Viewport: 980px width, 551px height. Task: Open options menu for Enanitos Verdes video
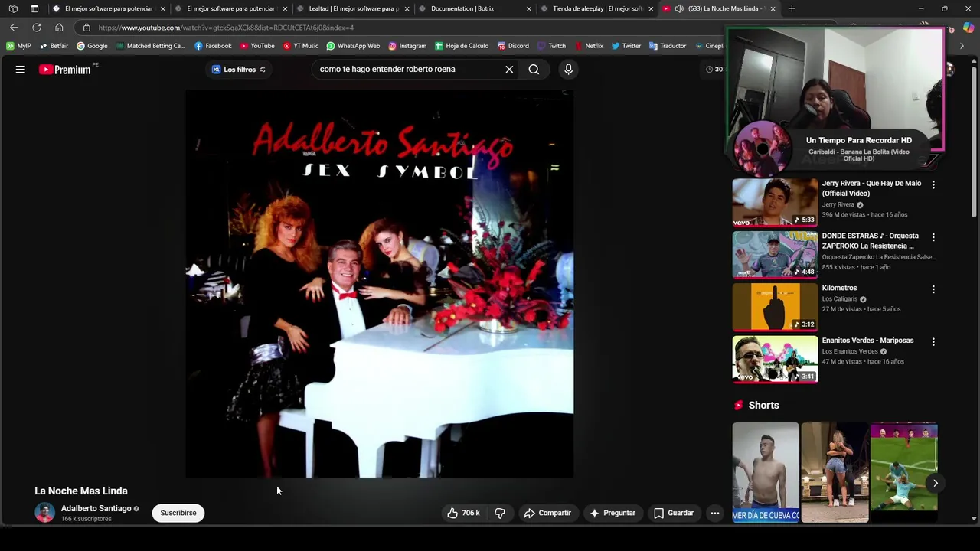pyautogui.click(x=933, y=341)
